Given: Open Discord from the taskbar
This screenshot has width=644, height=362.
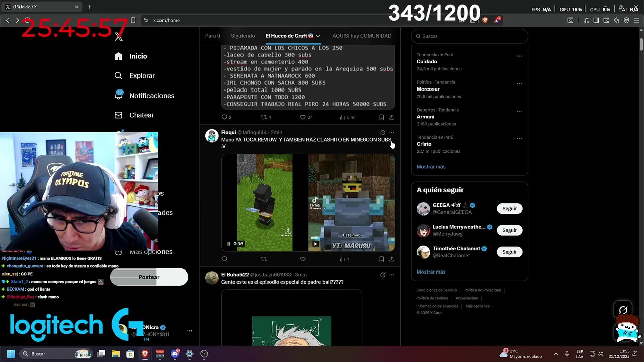Looking at the screenshot, I should [x=175, y=354].
